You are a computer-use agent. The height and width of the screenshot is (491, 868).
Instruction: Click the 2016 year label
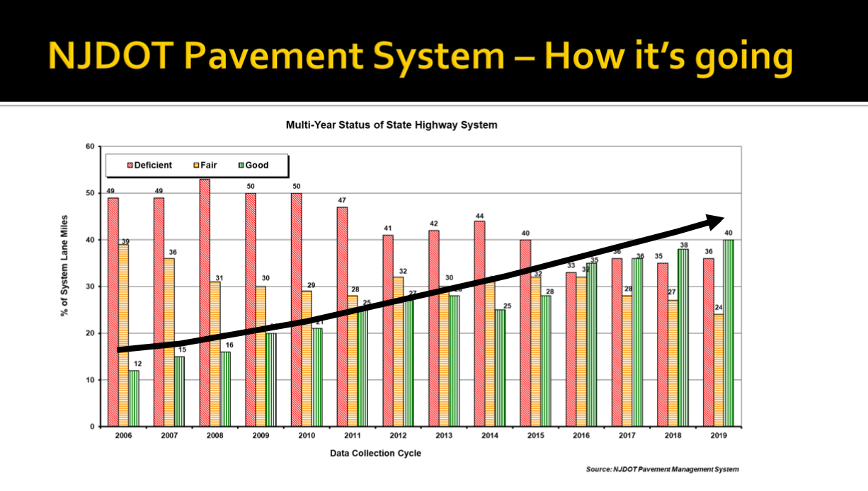[580, 436]
